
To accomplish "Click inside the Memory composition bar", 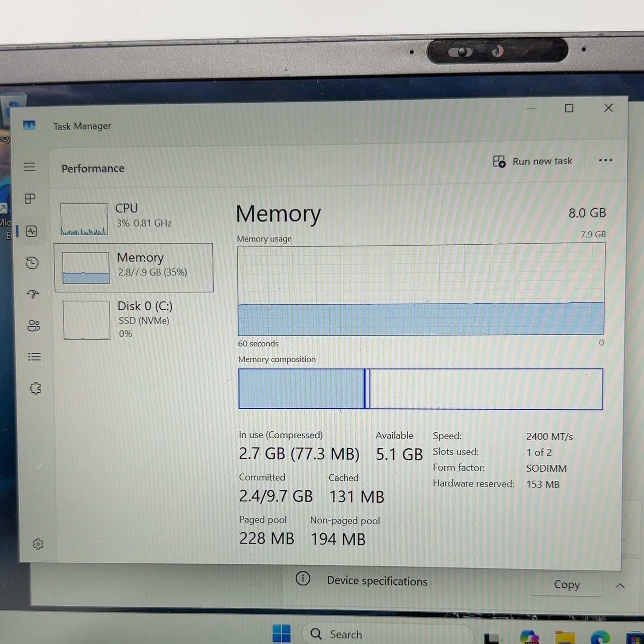I will (420, 389).
